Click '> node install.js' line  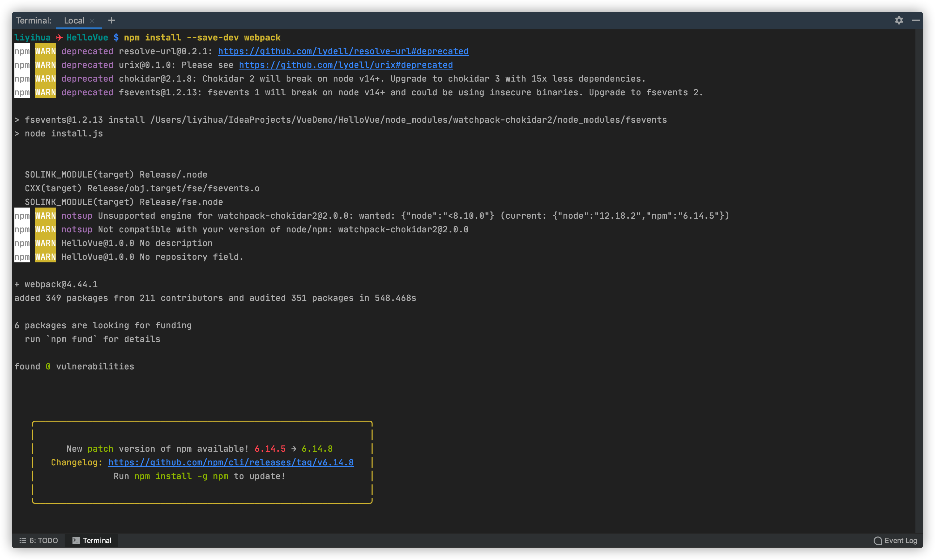58,133
